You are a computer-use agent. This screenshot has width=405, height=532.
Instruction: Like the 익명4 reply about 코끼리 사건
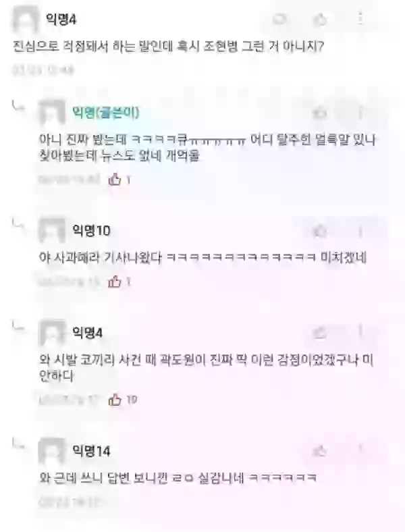pyautogui.click(x=319, y=333)
